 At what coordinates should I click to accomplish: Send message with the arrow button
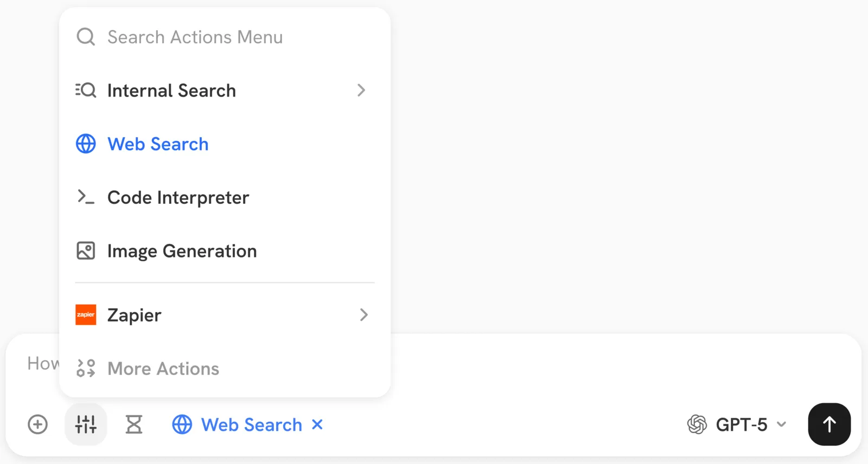click(x=829, y=424)
